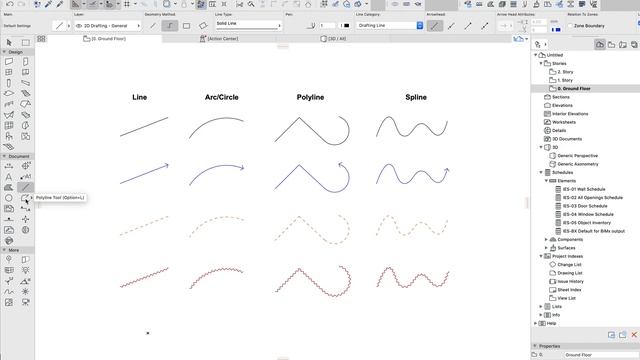The width and height of the screenshot is (640, 360).
Task: Switch to the Action Center tab
Action: 219,38
